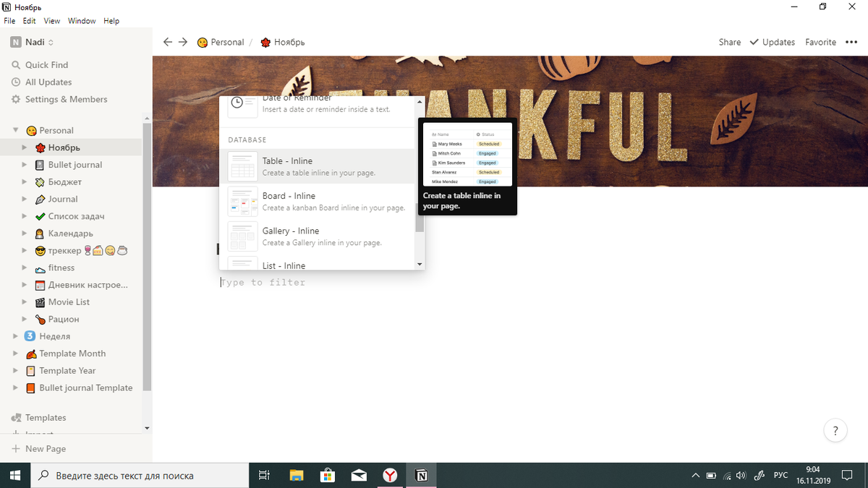Click the block menu scroll down arrow

[420, 265]
